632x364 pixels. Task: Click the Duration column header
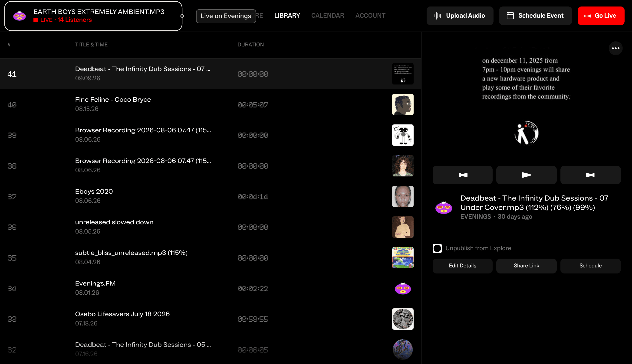250,45
